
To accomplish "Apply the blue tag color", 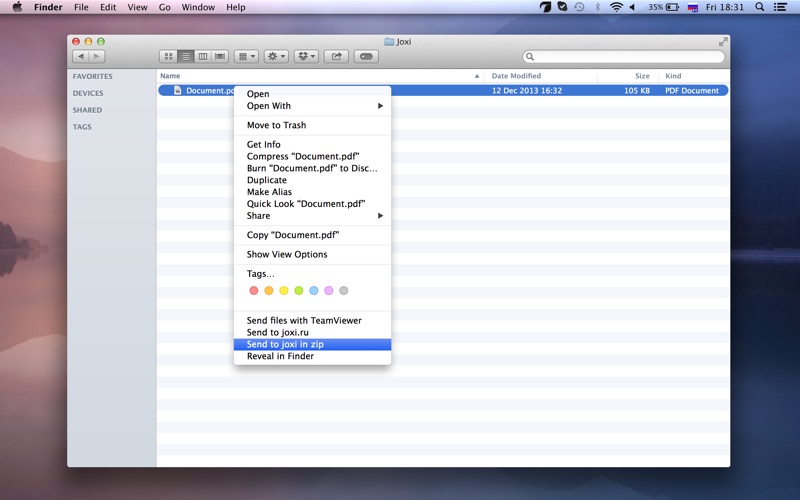I will click(314, 290).
